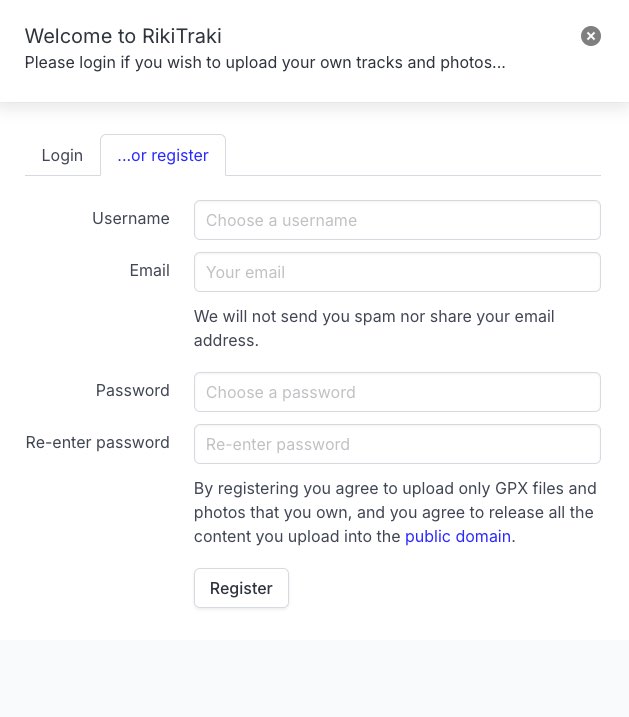Image resolution: width=629 pixels, height=717 pixels.
Task: Switch to the Login tab
Action: [62, 156]
